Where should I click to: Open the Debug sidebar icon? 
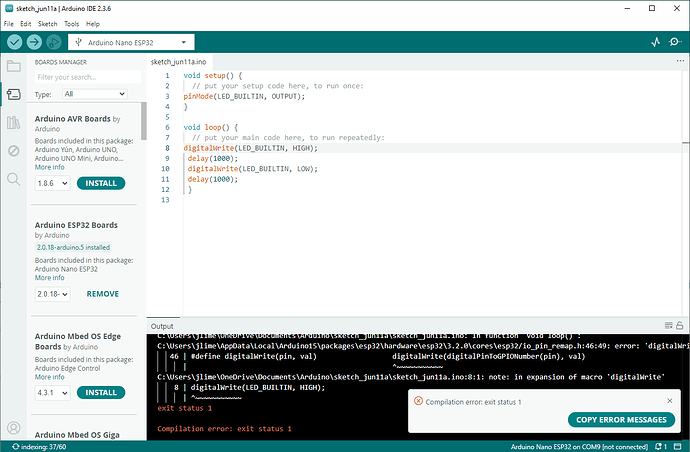coord(14,151)
